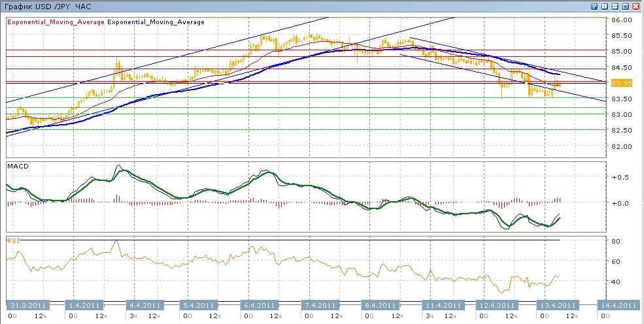Pick the 8.4.2011 date marker

379,305
